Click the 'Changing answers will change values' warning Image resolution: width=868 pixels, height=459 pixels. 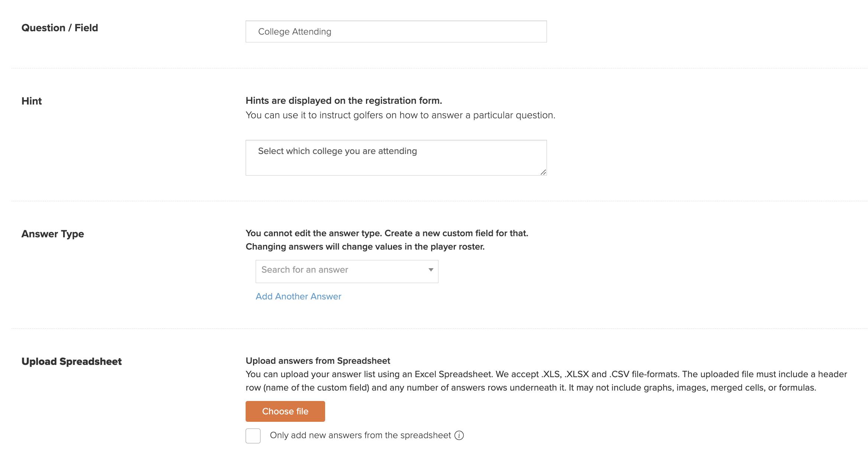[x=365, y=247]
